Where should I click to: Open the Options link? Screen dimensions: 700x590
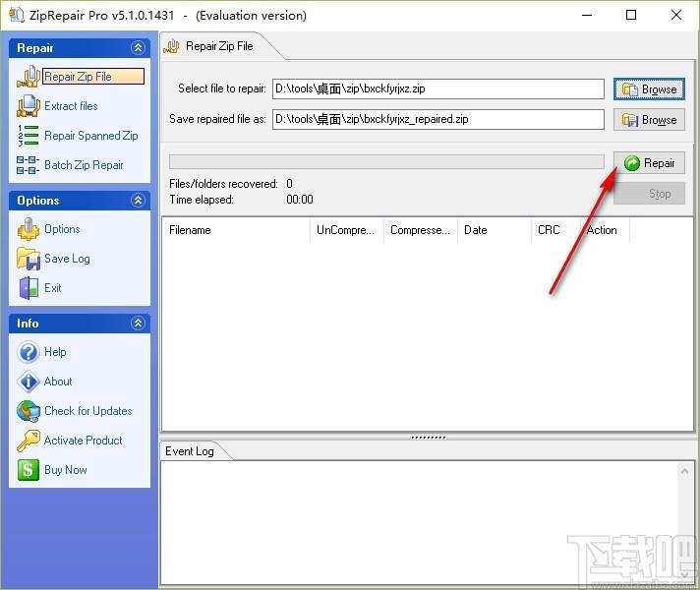tap(62, 229)
